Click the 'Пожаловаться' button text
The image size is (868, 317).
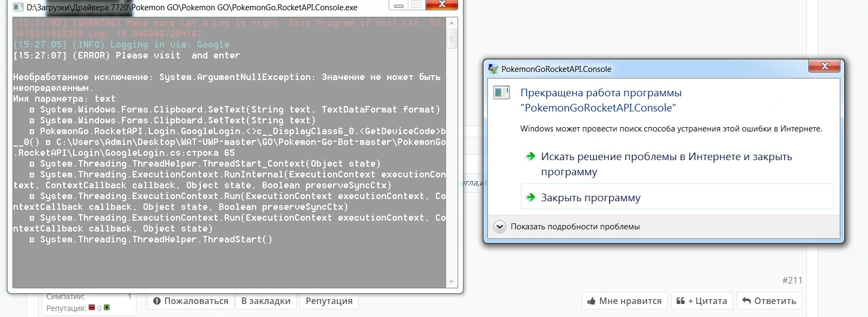[x=196, y=301]
